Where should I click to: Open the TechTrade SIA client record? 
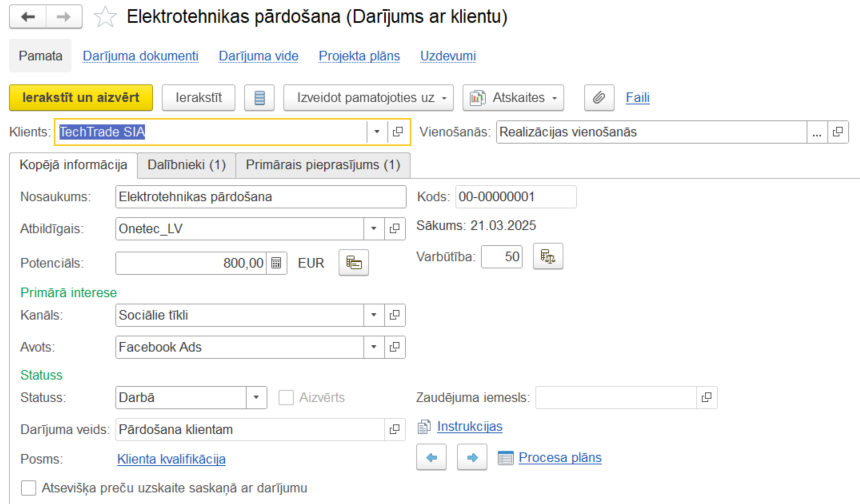(x=397, y=132)
